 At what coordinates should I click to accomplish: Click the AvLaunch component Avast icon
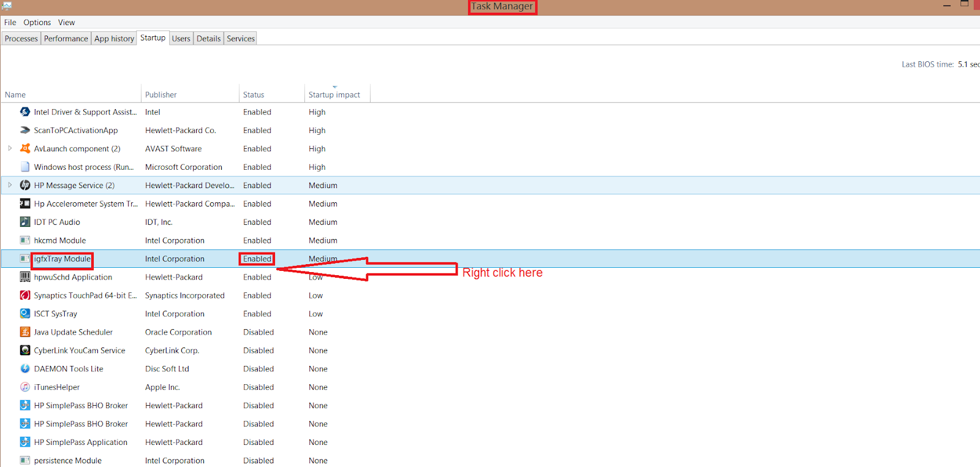coord(25,148)
